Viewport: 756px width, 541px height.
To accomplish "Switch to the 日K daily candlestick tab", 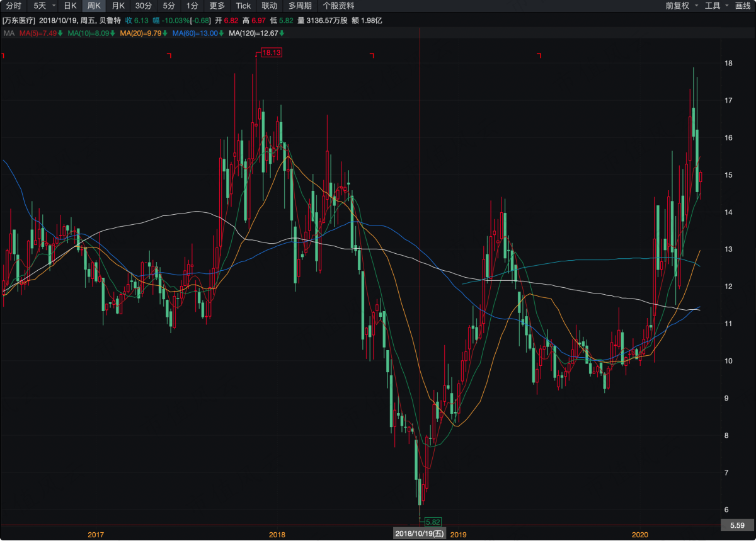I will coord(71,6).
